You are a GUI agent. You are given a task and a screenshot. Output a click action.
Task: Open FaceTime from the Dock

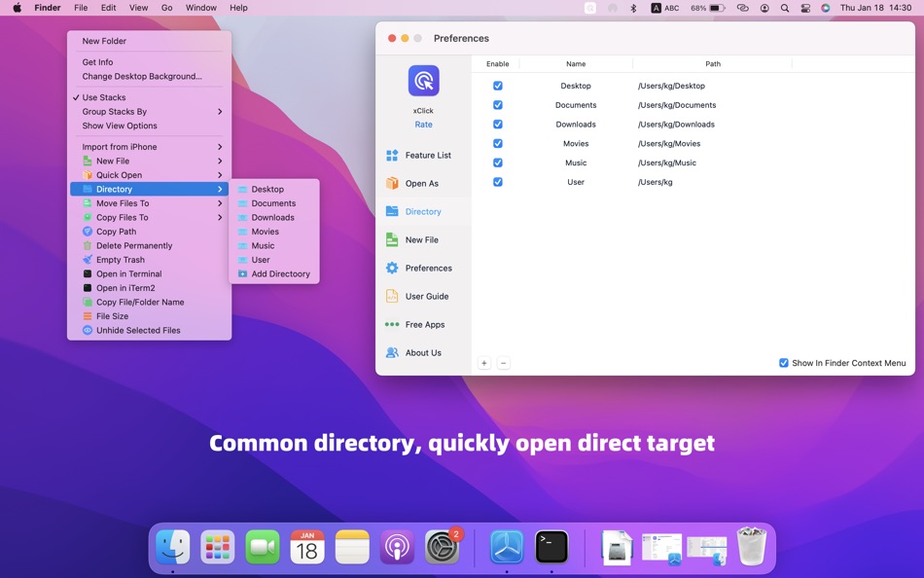pyautogui.click(x=263, y=547)
